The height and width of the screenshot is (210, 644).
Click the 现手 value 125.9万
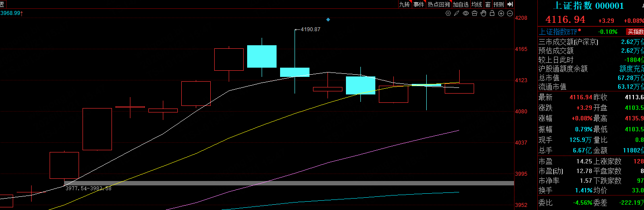pos(580,140)
